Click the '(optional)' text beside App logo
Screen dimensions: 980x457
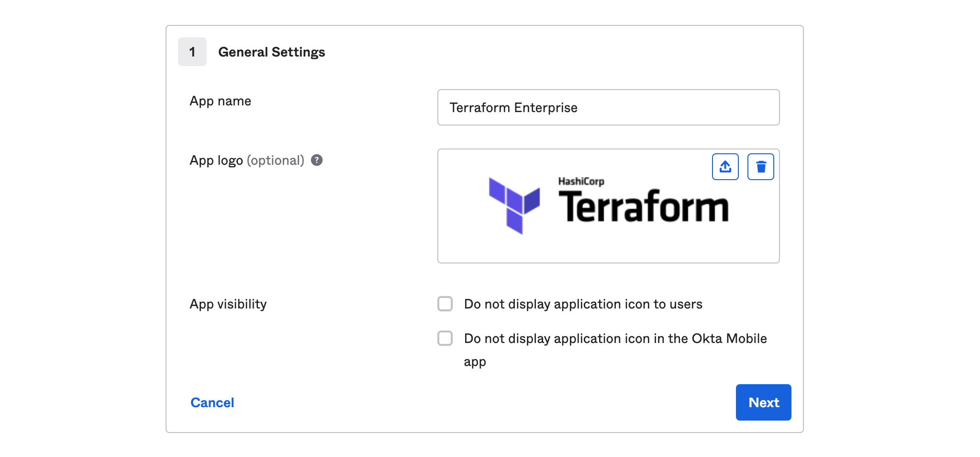point(276,160)
